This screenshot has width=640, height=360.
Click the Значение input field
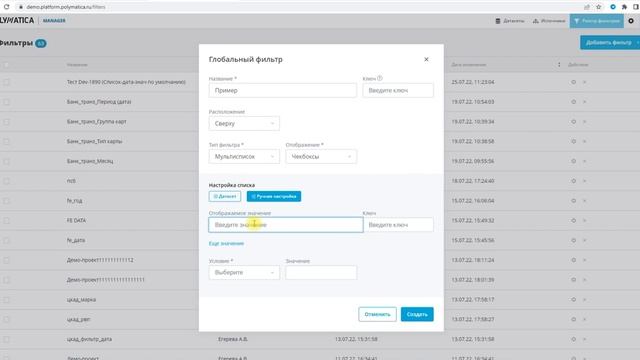tap(321, 272)
